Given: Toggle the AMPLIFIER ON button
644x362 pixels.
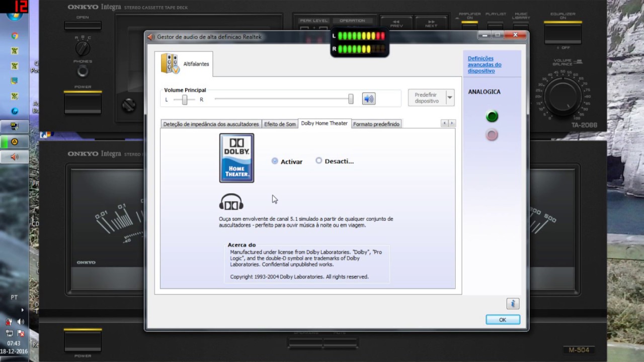Looking at the screenshot, I should point(469,25).
